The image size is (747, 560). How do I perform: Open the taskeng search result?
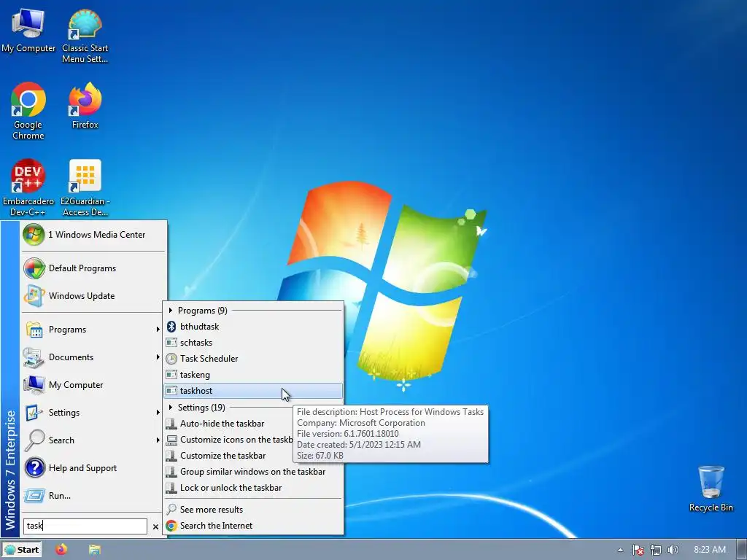253,375
